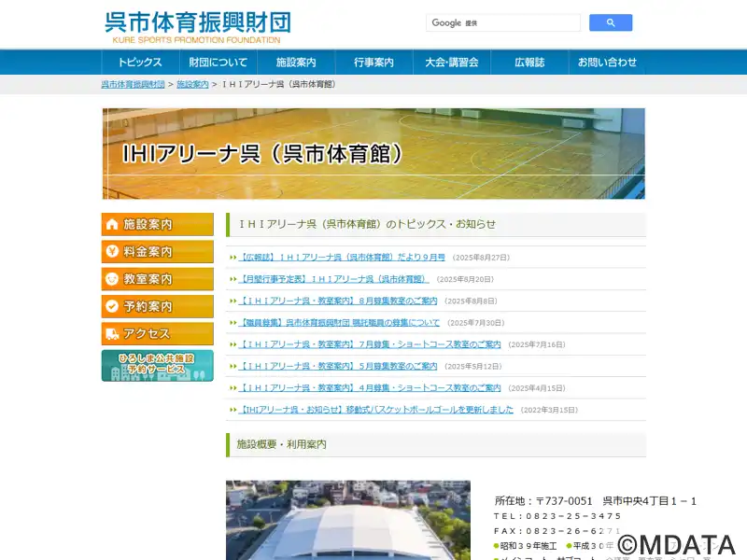The image size is (747, 560).
Task: Open the 7月募集・ショートコース教室 link
Action: (x=370, y=344)
